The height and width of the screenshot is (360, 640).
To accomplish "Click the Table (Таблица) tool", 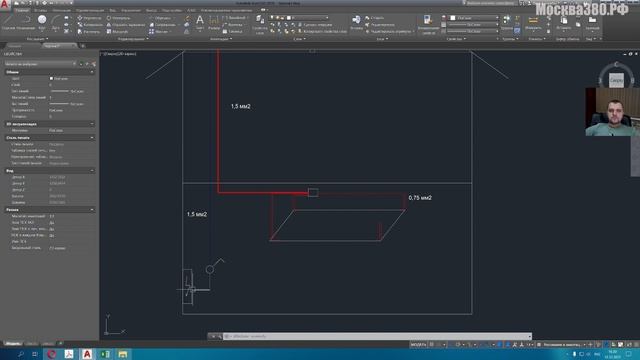I will click(232, 31).
